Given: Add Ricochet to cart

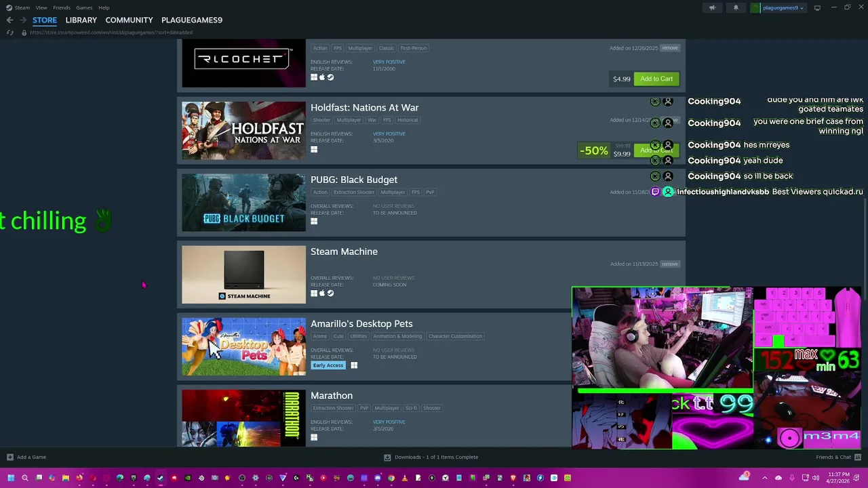Looking at the screenshot, I should 656,79.
